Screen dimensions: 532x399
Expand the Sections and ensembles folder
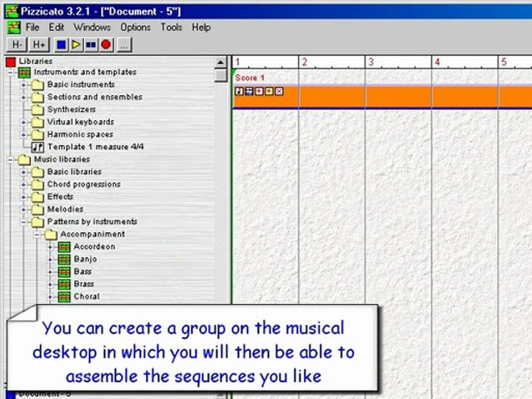pyautogui.click(x=23, y=98)
